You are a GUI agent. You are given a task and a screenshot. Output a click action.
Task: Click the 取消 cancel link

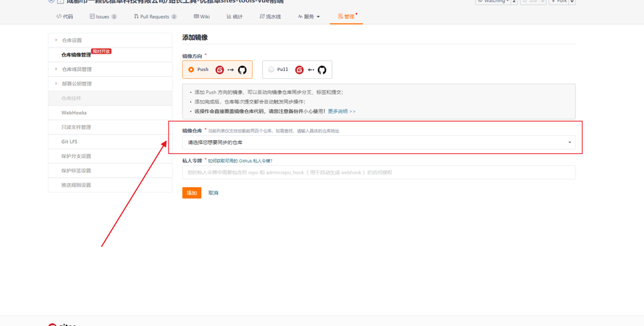(213, 193)
